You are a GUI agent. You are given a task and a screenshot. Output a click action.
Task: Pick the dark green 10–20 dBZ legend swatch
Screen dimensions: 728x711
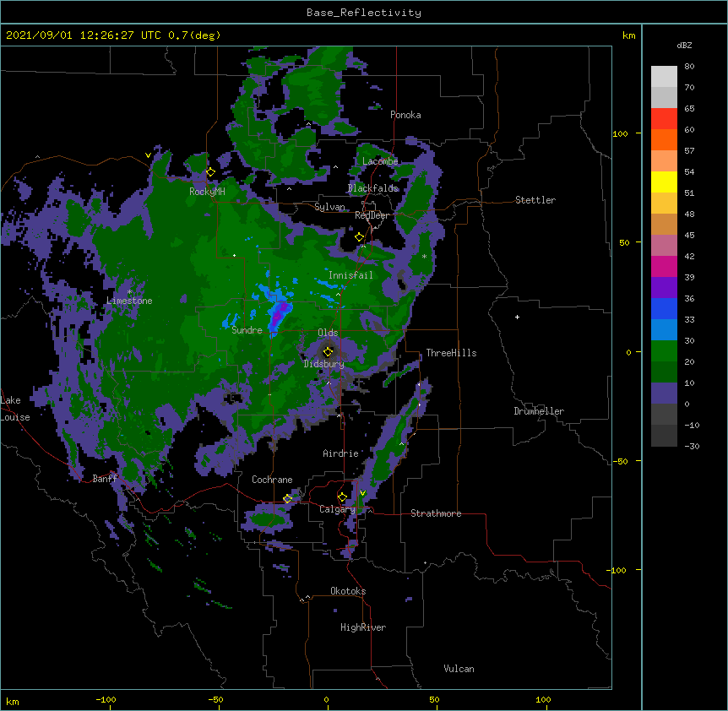click(664, 372)
